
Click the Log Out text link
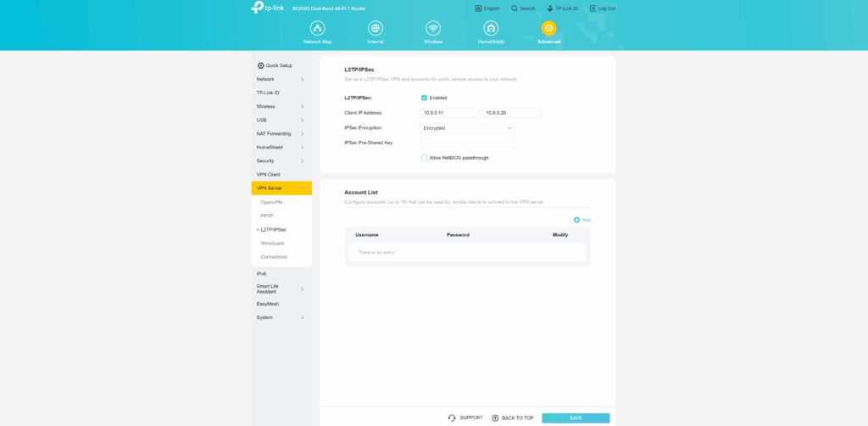tap(607, 8)
